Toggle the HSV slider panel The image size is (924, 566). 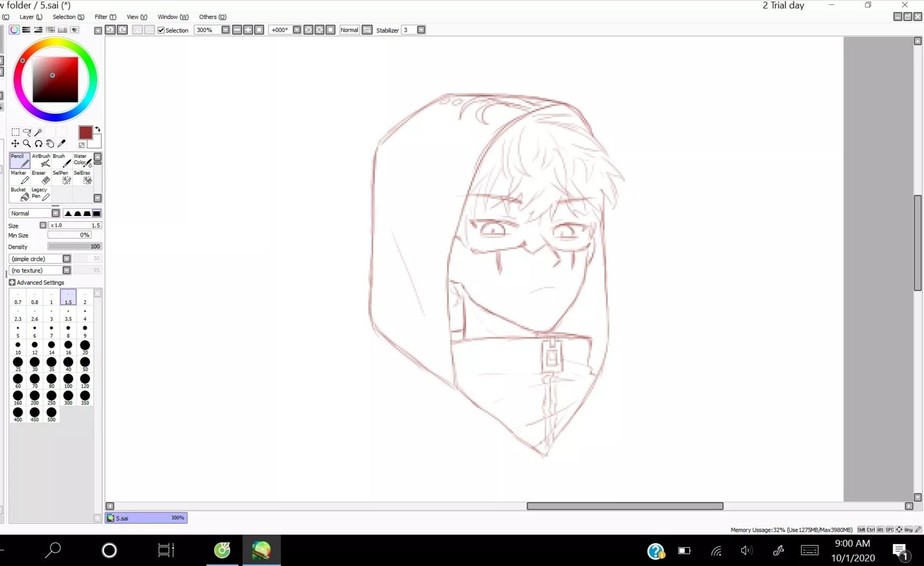click(x=38, y=30)
